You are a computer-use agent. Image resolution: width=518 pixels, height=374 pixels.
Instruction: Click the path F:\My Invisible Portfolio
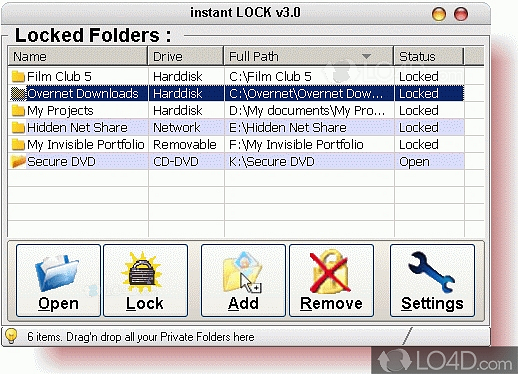point(296,144)
